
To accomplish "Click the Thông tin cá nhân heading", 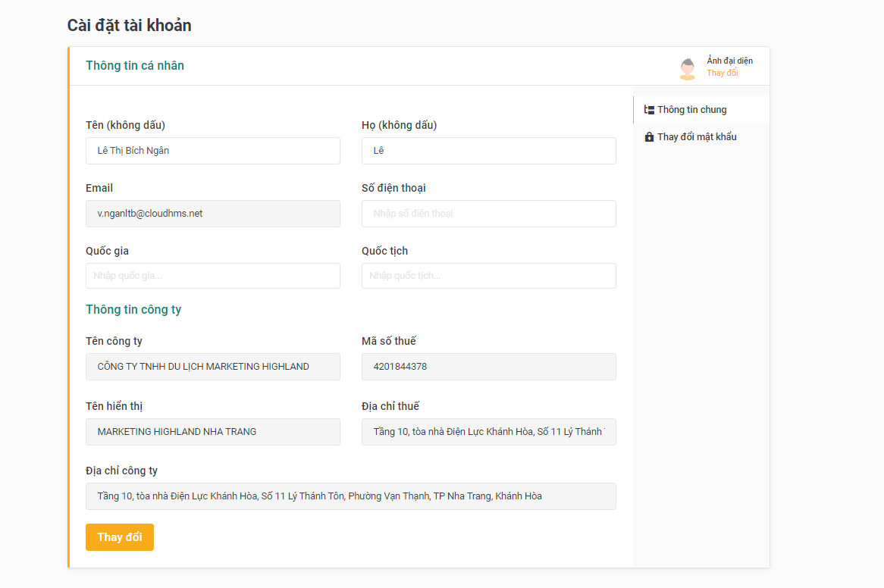I will pyautogui.click(x=135, y=65).
